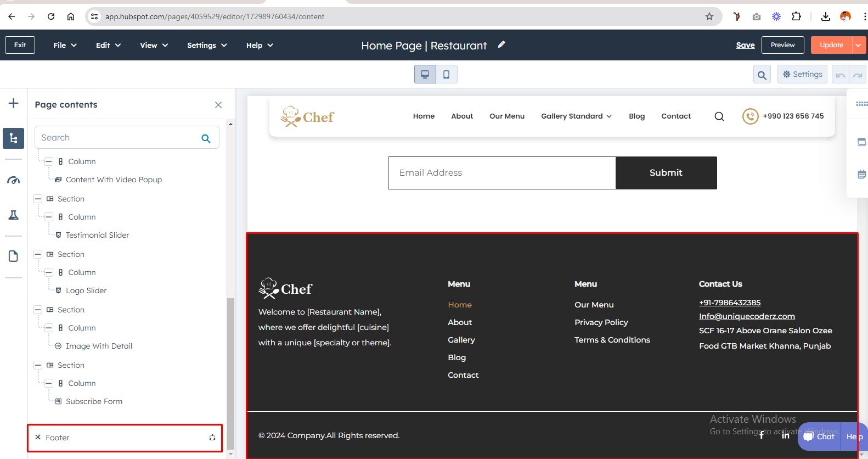Open the page contents tree icon
868x459 pixels.
[x=14, y=138]
